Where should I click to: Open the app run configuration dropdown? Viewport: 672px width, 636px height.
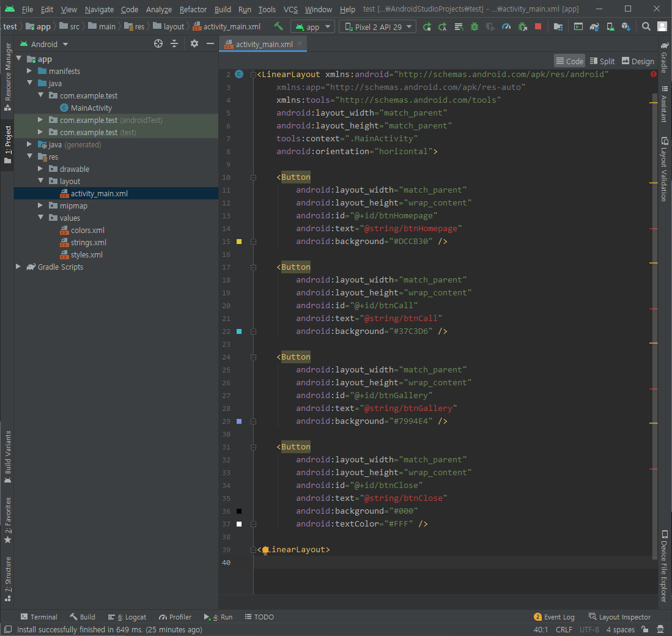(313, 26)
